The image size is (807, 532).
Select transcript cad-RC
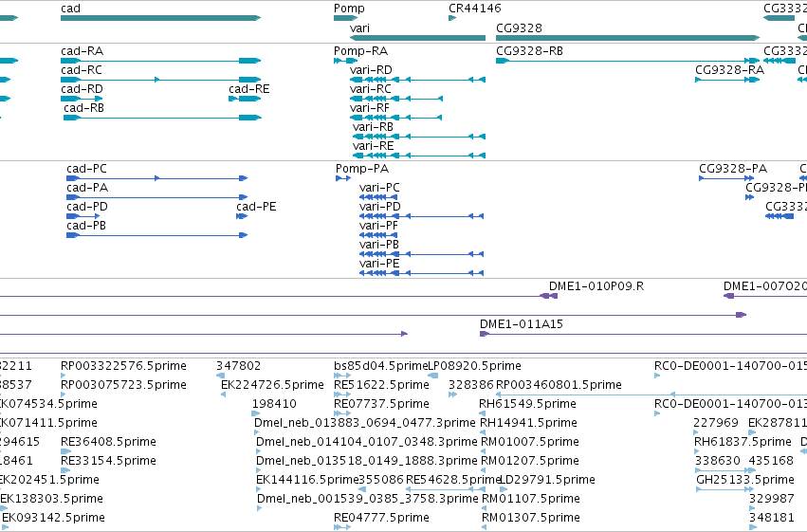click(x=160, y=80)
